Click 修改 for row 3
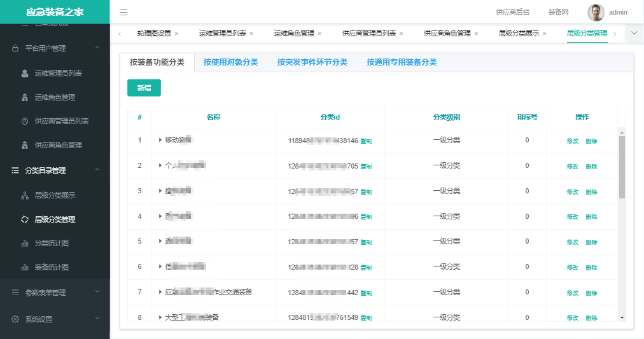Viewport: 644px width, 339px height. [x=573, y=192]
